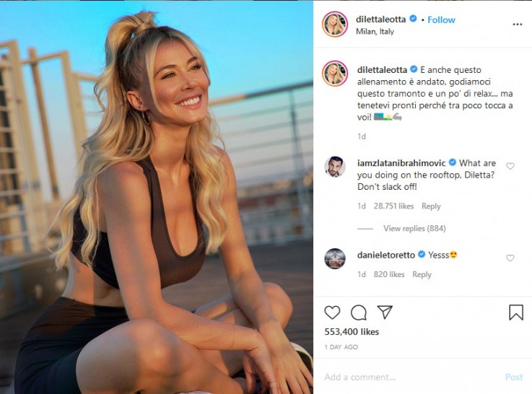Save the post with the bookmark icon

point(516,312)
